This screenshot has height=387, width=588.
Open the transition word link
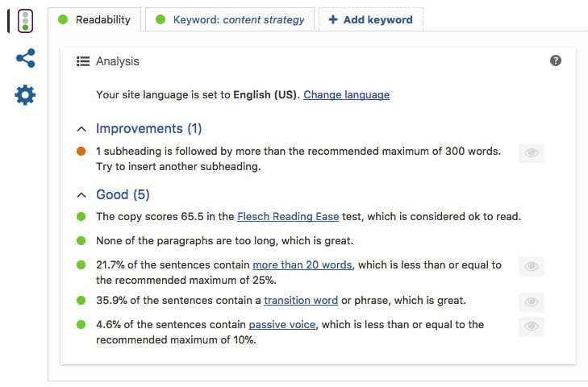tap(301, 301)
